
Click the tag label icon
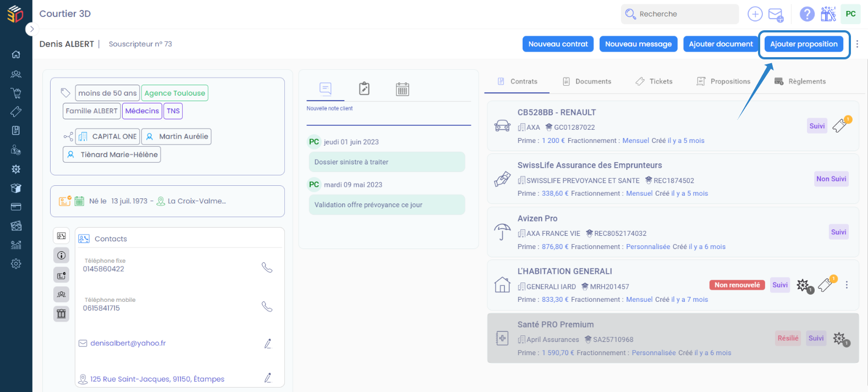tap(65, 92)
